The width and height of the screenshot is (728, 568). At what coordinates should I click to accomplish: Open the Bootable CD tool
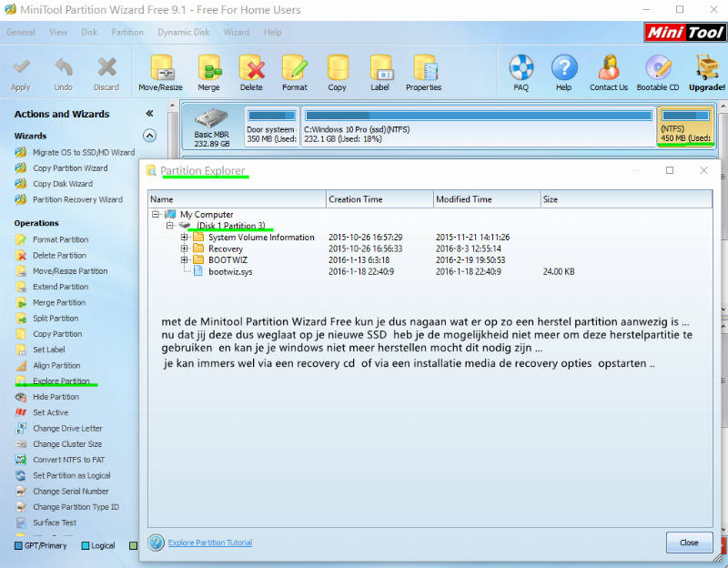658,67
